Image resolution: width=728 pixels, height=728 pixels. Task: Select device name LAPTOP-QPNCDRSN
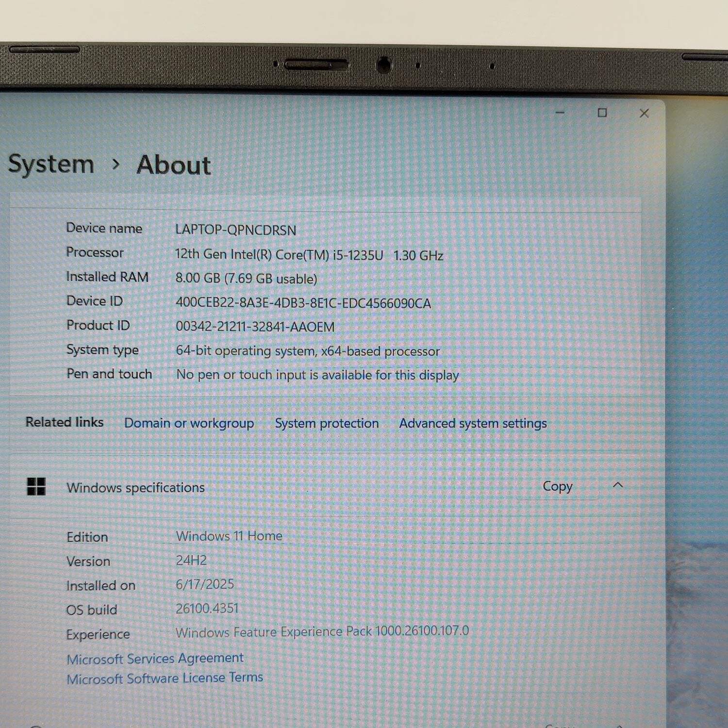(x=235, y=230)
